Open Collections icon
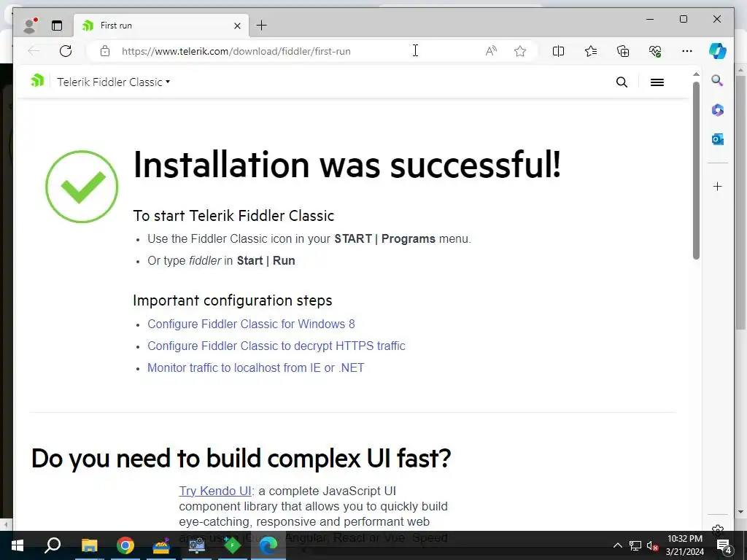The image size is (747, 560). click(623, 51)
